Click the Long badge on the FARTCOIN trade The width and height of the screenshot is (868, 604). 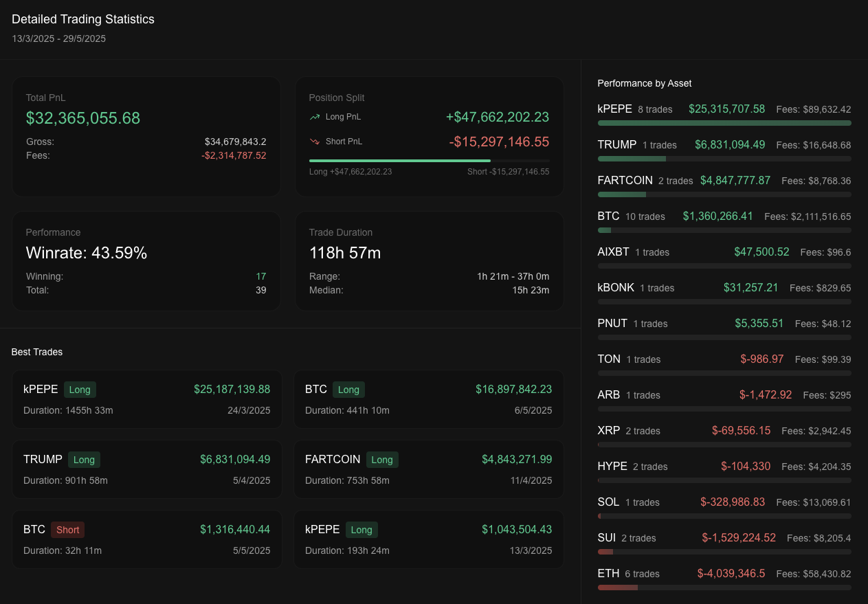click(x=382, y=460)
